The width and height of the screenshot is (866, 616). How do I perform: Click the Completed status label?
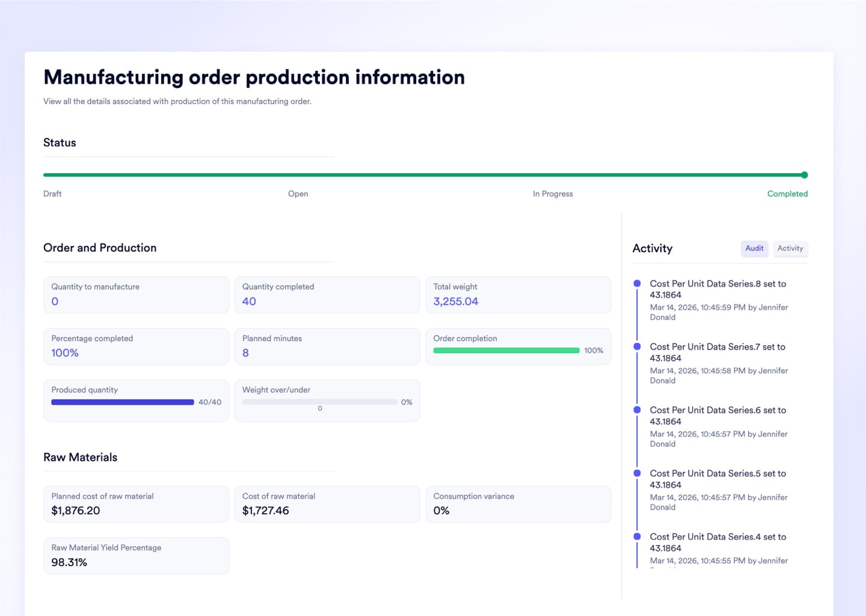[787, 194]
